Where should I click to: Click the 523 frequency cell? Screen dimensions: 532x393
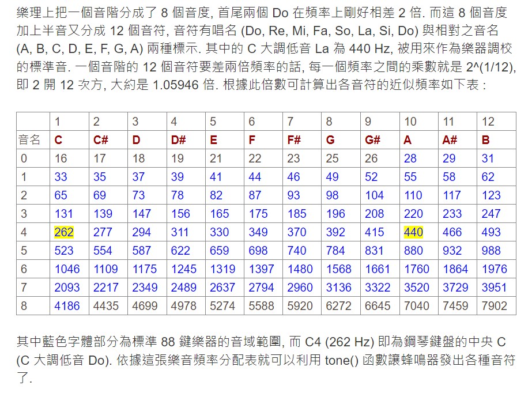pyautogui.click(x=64, y=251)
